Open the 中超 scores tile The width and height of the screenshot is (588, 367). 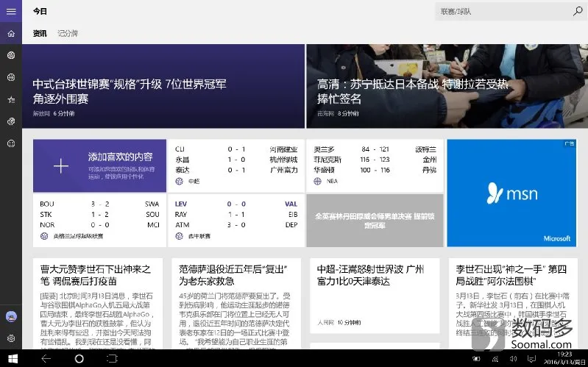click(236, 165)
